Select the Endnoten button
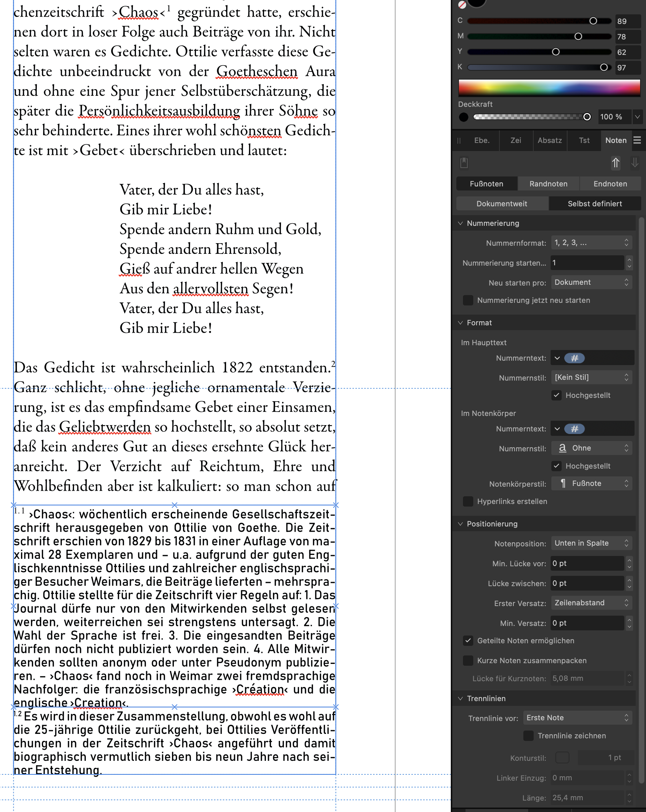This screenshot has width=646, height=812. [x=610, y=184]
